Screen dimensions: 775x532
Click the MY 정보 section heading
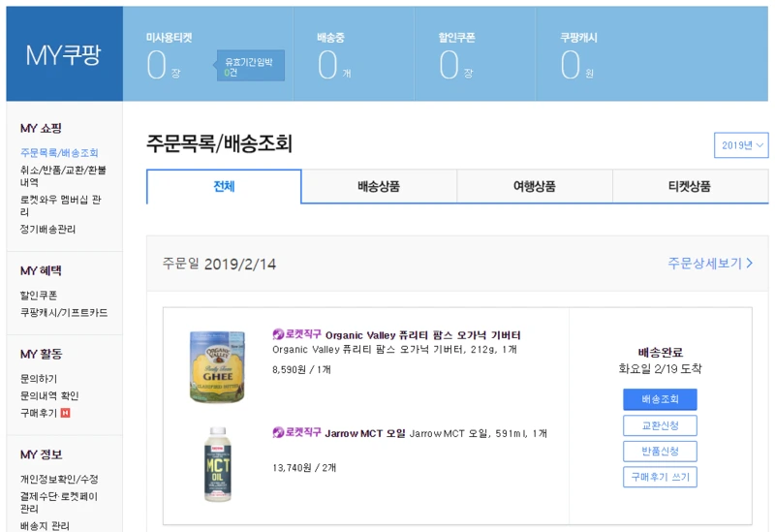pyautogui.click(x=41, y=454)
